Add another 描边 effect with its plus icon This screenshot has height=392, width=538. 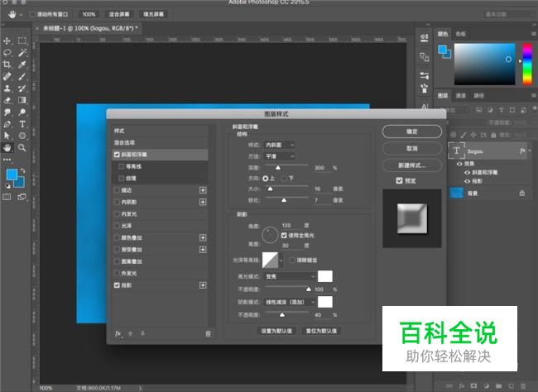click(x=203, y=190)
